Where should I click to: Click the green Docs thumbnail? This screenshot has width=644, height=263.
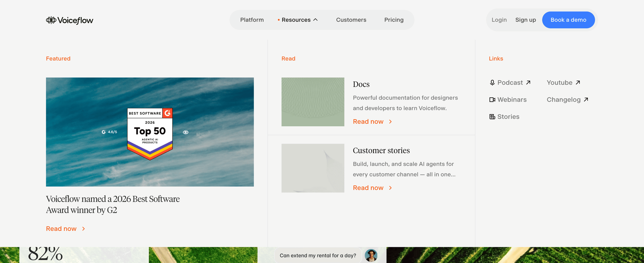(x=313, y=102)
